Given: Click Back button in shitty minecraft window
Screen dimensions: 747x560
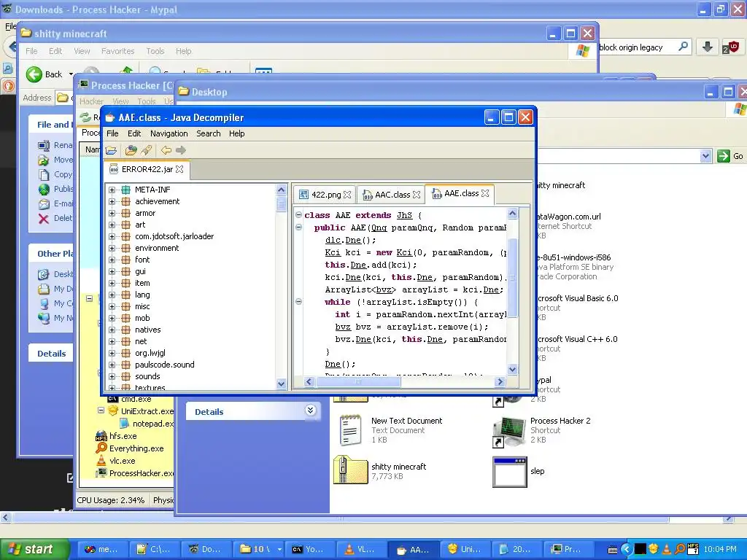Looking at the screenshot, I should (x=44, y=74).
